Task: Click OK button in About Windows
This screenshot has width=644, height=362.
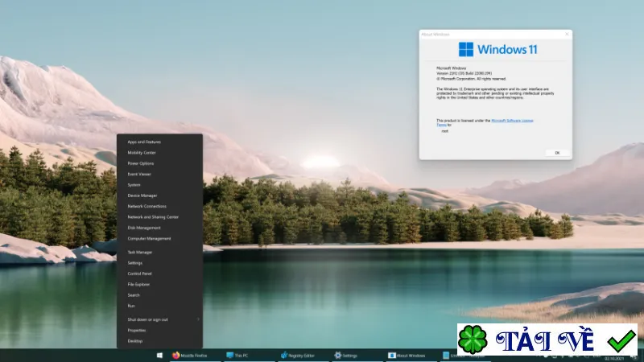Action: click(x=557, y=153)
